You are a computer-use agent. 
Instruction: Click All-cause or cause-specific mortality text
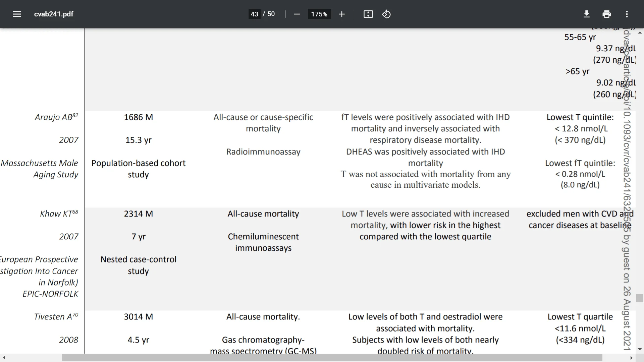(x=263, y=123)
